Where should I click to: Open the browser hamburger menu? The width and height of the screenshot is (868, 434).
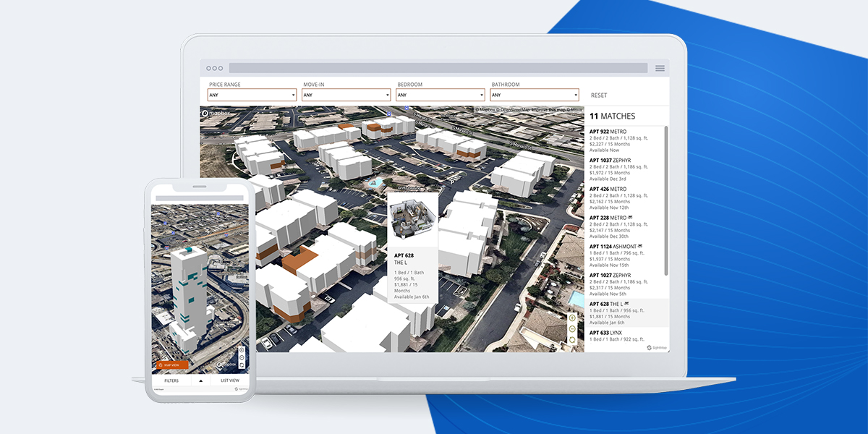(x=660, y=68)
